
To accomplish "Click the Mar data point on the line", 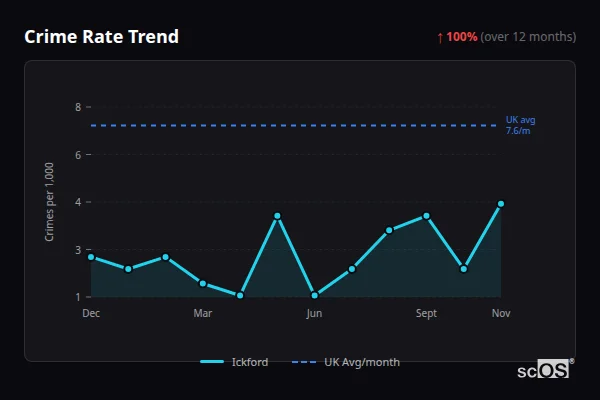I will (x=203, y=284).
